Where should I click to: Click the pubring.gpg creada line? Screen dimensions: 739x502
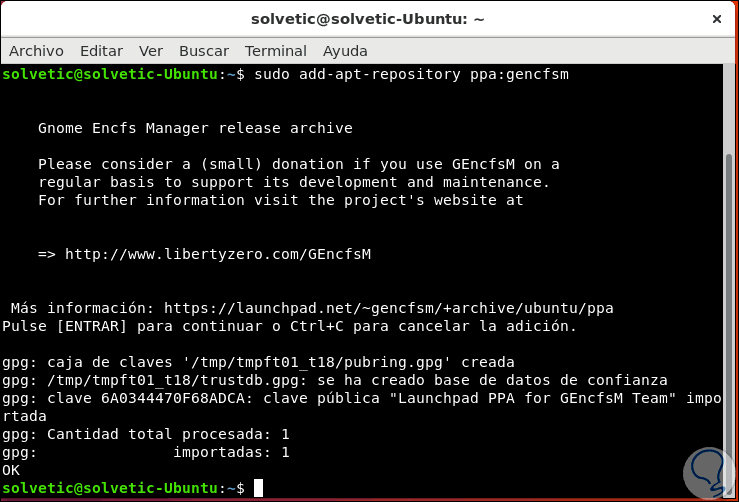pos(258,362)
